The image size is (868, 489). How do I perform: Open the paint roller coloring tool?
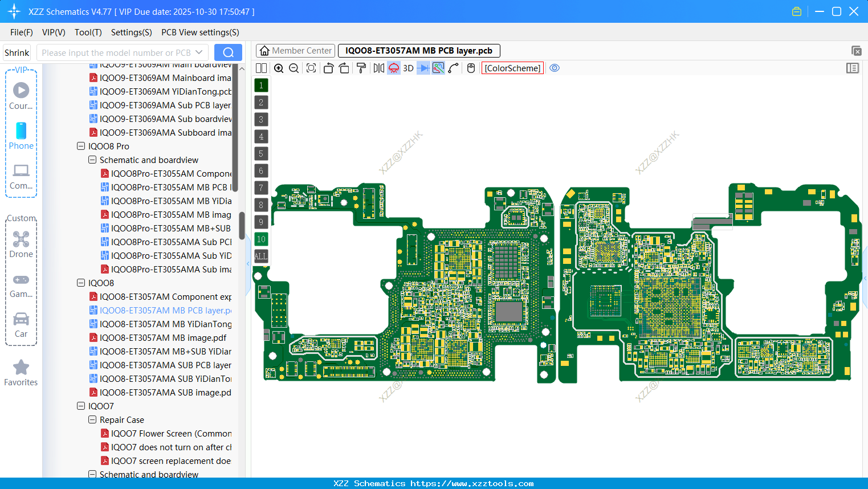point(361,68)
